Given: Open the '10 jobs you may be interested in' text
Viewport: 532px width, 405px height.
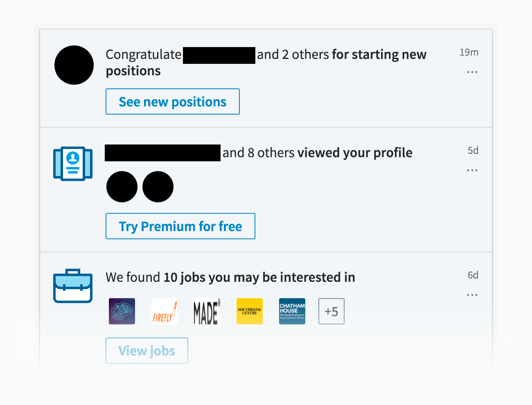Looking at the screenshot, I should 259,277.
